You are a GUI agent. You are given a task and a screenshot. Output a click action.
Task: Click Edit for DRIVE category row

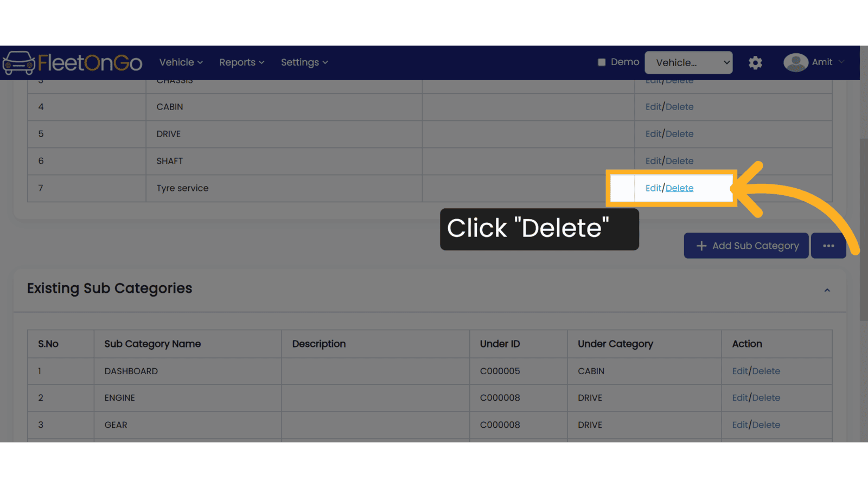click(653, 134)
